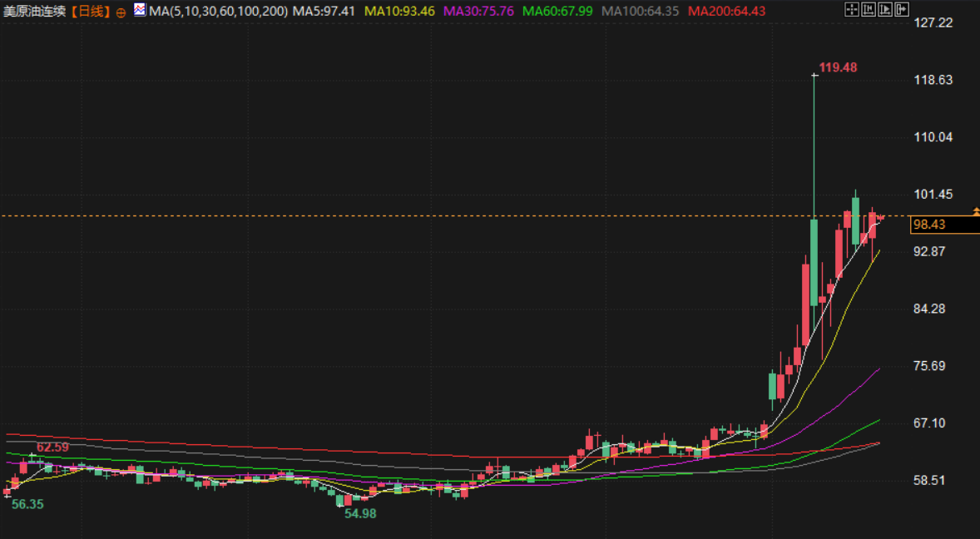
Task: Click the panel exit-arrow icon
Action: [x=902, y=9]
